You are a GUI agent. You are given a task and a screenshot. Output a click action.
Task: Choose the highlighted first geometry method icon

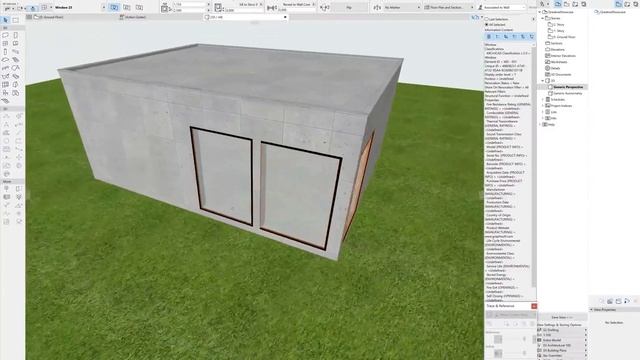pos(114,7)
